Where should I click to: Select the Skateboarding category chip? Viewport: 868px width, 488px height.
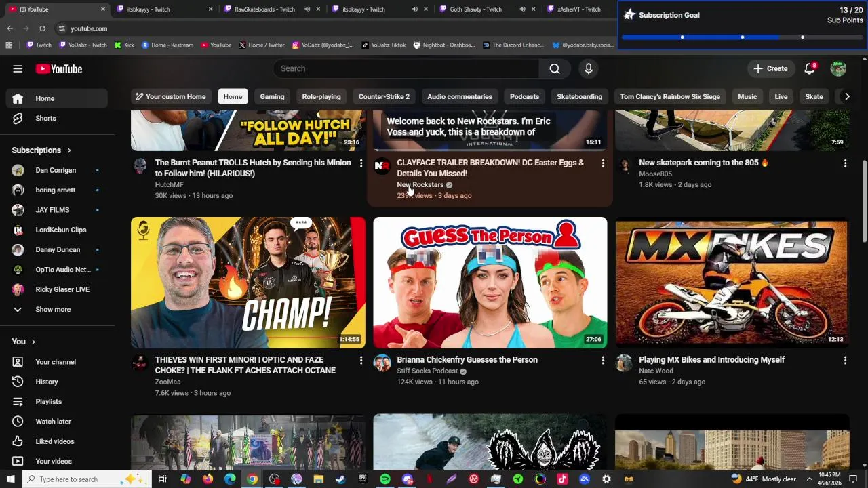tap(579, 96)
